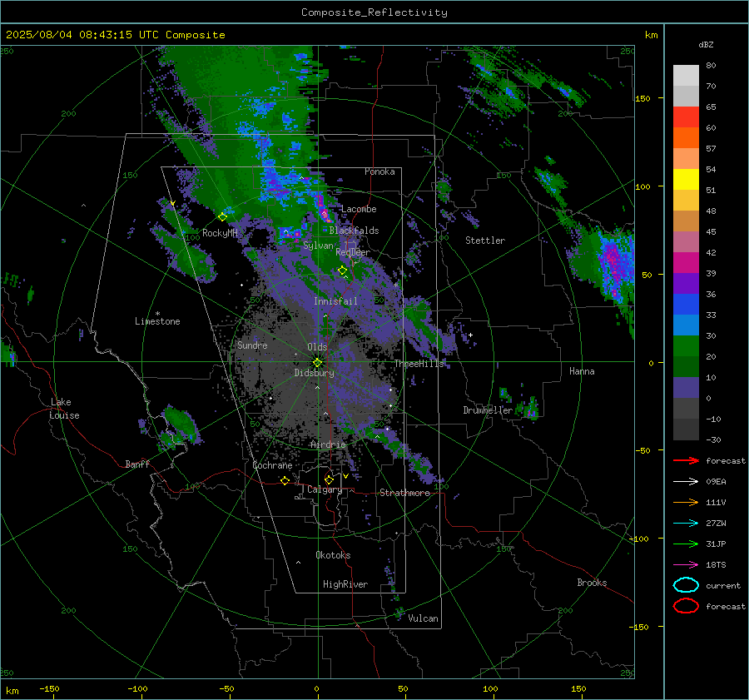This screenshot has height=700, width=749.
Task: Click the red forecast ellipse legend icon
Action: 686,606
